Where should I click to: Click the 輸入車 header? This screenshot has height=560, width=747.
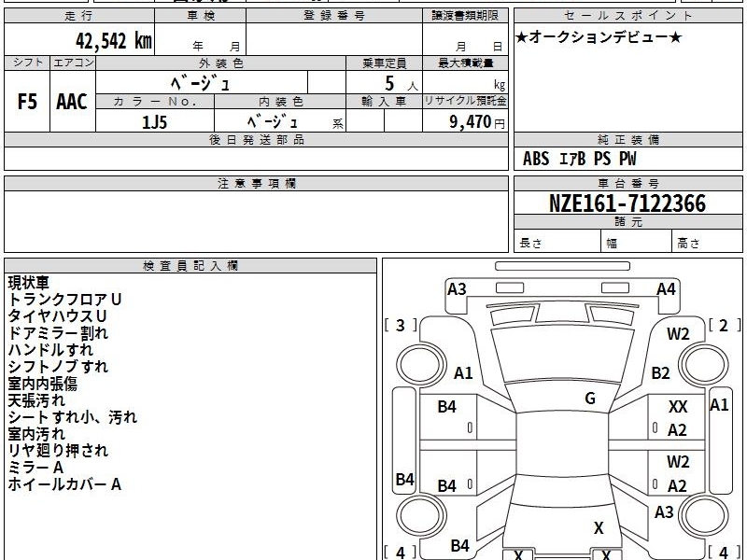[x=384, y=102]
